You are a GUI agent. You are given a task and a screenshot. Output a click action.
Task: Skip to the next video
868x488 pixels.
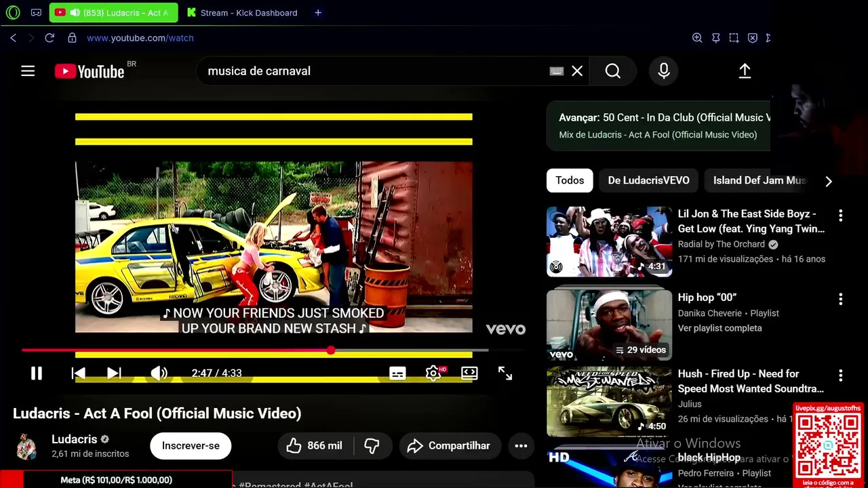pos(114,373)
